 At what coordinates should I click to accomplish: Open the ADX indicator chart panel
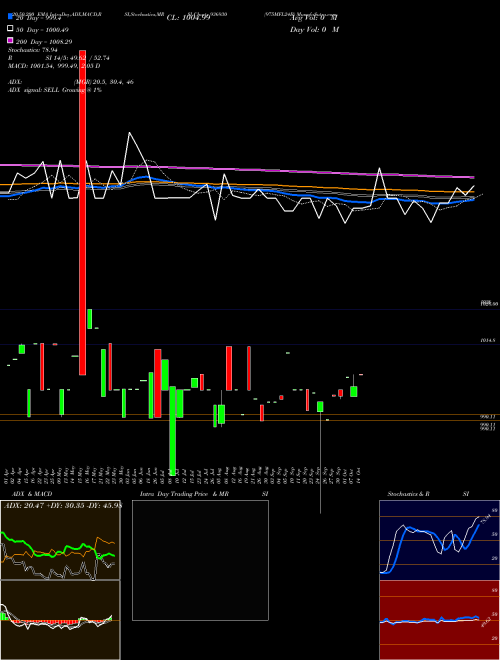60,540
